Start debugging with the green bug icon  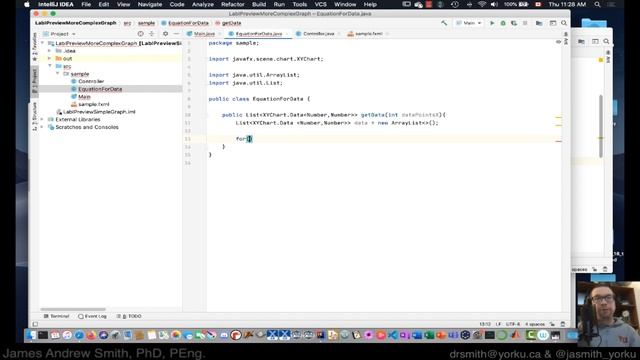click(x=503, y=23)
